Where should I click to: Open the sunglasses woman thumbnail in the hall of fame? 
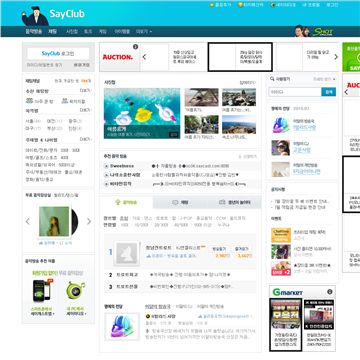pyautogui.click(x=281, y=148)
